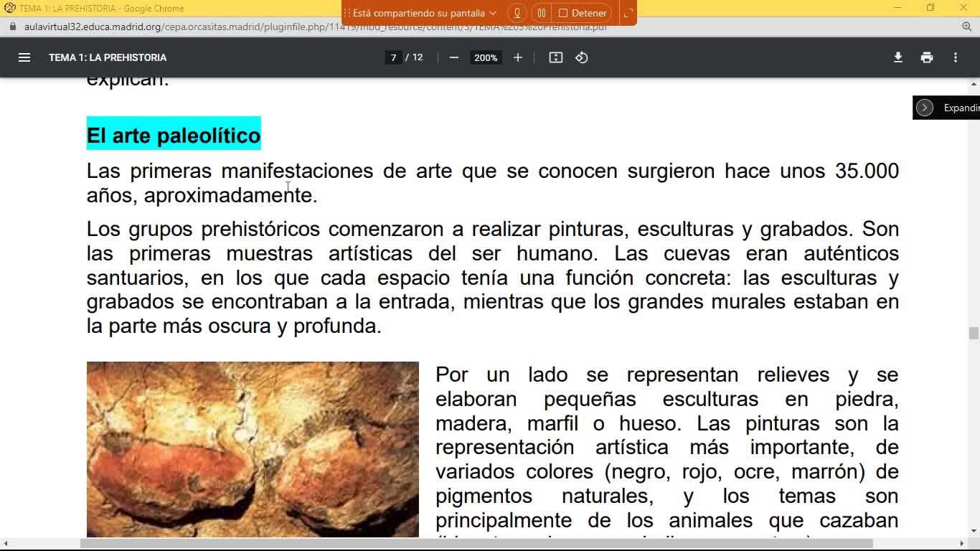Download the PDF file

pos(897,57)
